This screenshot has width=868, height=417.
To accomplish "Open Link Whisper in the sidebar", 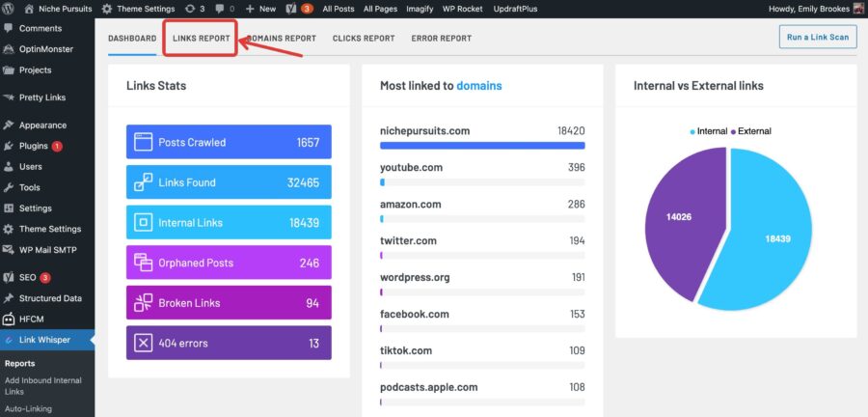I will 44,340.
